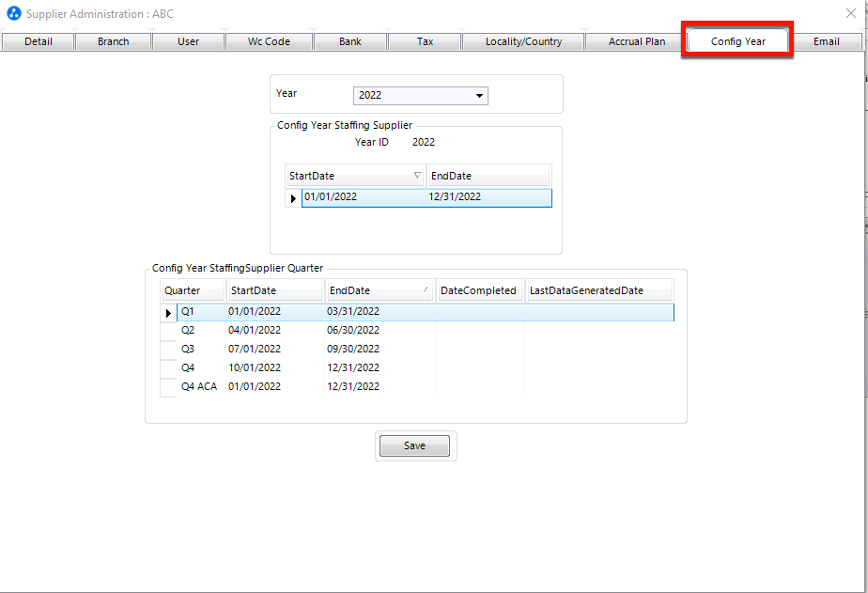Select the Q4 ACA quarter row
Screen dimensions: 868x593
click(426, 387)
